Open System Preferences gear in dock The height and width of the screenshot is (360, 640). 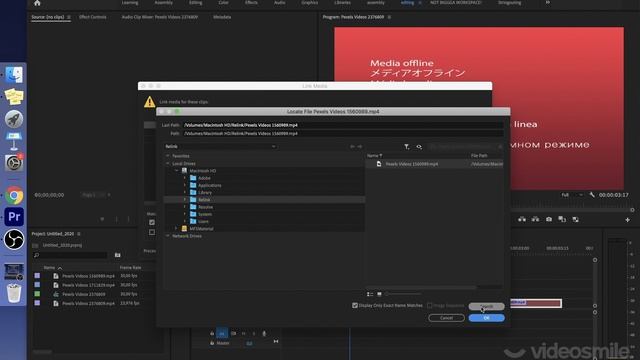click(x=14, y=163)
